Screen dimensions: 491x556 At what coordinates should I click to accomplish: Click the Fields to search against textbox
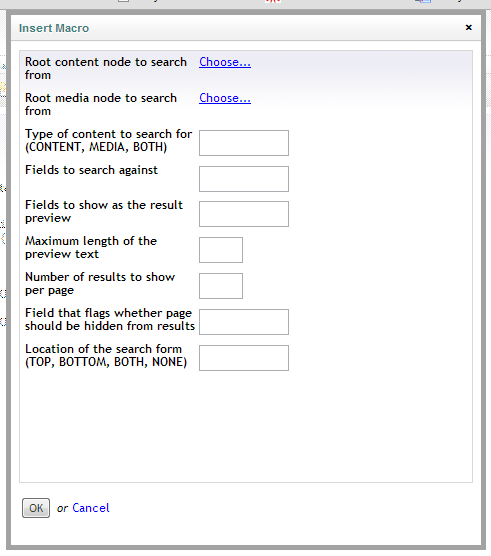coord(244,179)
